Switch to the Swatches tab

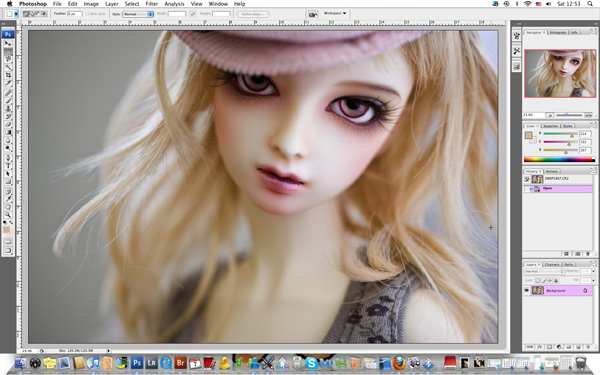point(550,126)
